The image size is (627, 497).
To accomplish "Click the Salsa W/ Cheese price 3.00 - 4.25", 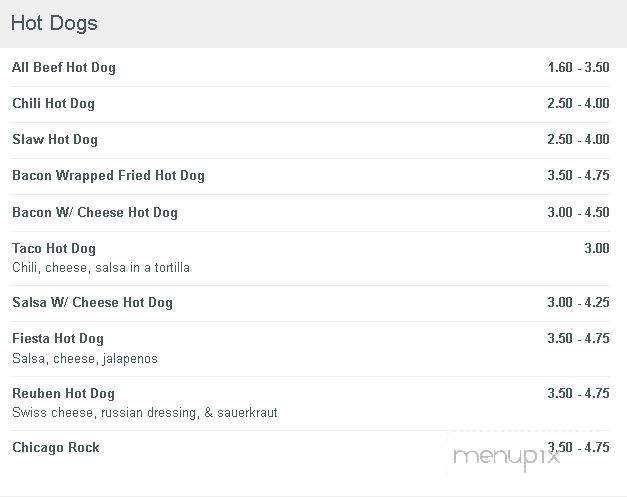I will (579, 302).
